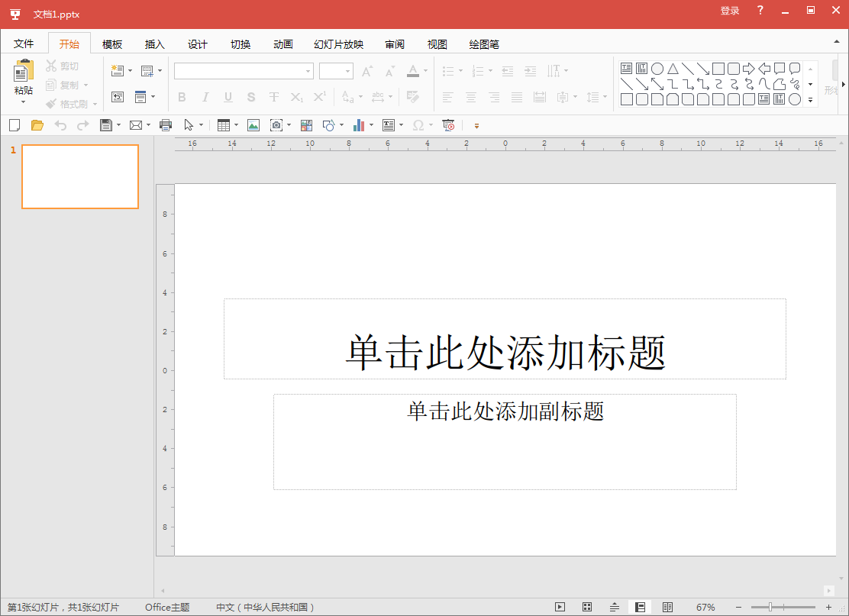
Task: Click the 登录 login button
Action: click(x=730, y=11)
